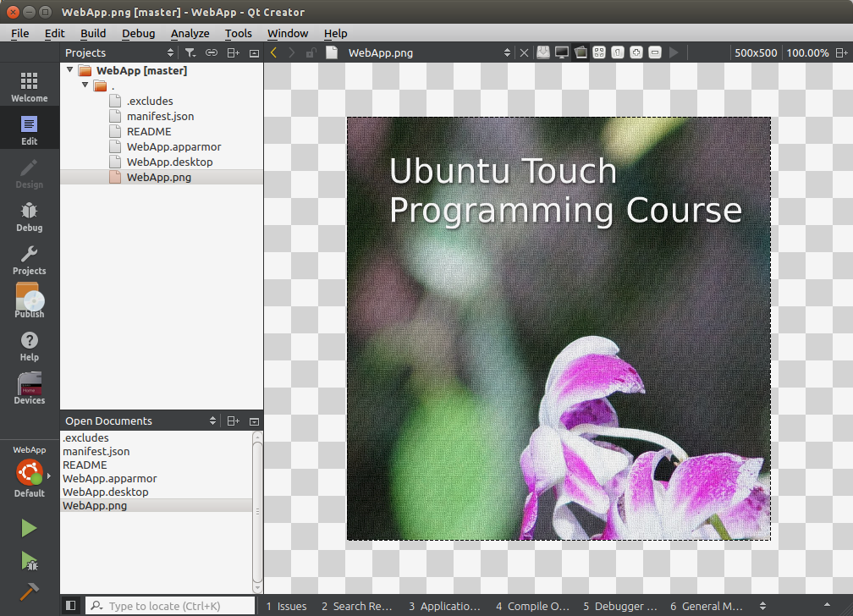The image size is (853, 616).
Task: Switch to Welcome mode
Action: coord(30,86)
